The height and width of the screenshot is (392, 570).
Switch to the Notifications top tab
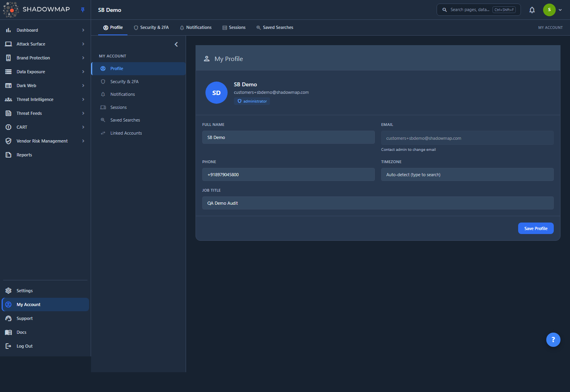tap(196, 28)
